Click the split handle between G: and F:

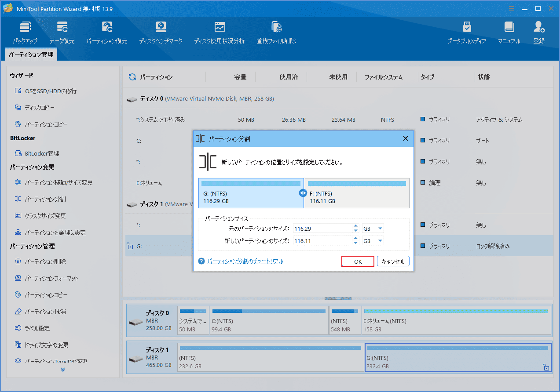pyautogui.click(x=303, y=193)
